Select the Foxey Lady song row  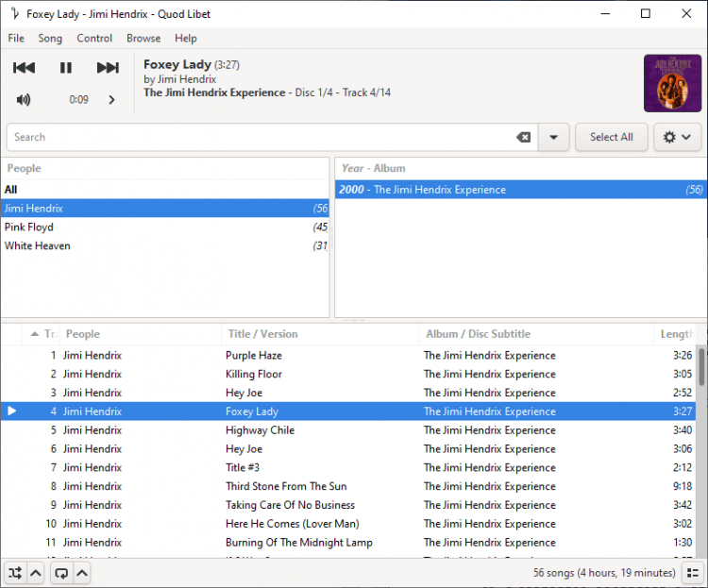347,412
